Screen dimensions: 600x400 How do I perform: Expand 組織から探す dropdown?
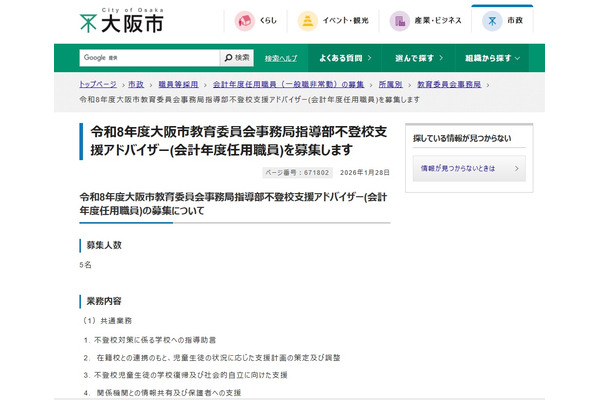[492, 58]
